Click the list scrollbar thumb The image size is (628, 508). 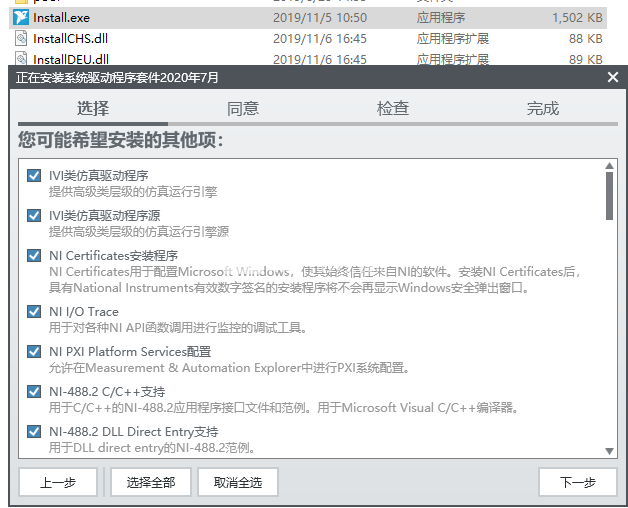(x=610, y=196)
